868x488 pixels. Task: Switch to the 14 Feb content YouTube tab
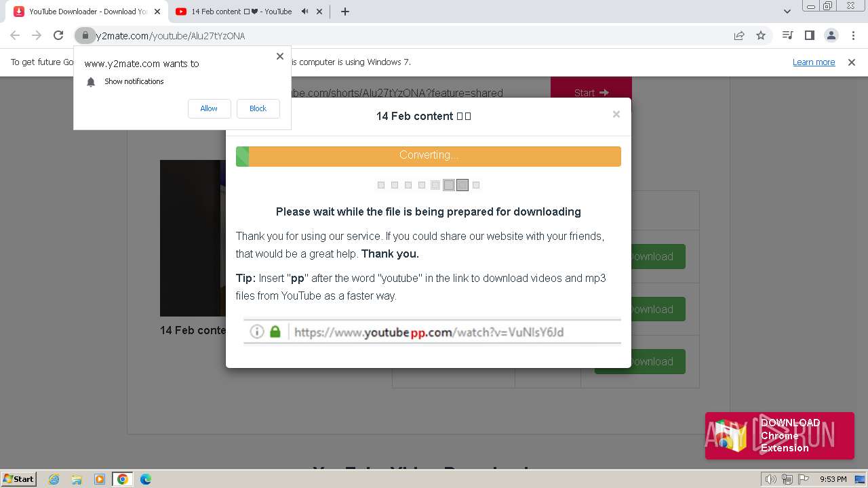[x=241, y=12]
